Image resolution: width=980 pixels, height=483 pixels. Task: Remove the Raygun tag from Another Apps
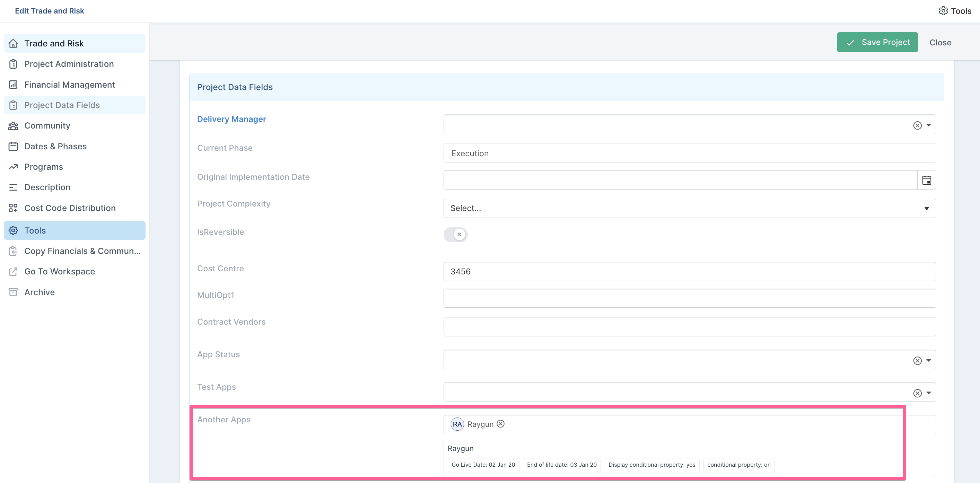(501, 424)
